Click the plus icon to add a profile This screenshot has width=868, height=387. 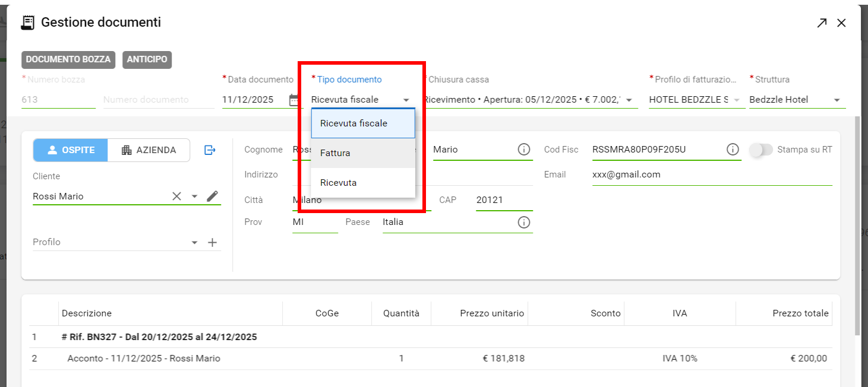pos(212,242)
